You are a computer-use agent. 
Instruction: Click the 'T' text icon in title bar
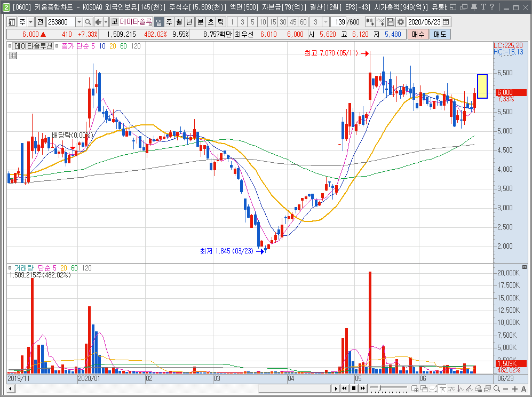pyautogui.click(x=483, y=7)
